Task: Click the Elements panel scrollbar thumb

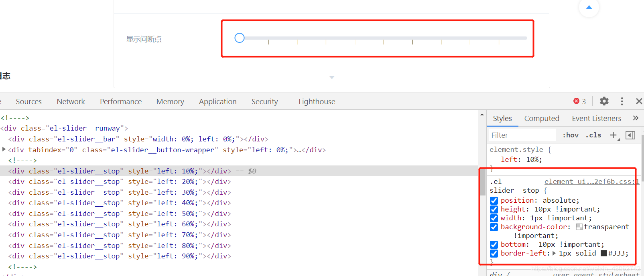Action: (482, 183)
